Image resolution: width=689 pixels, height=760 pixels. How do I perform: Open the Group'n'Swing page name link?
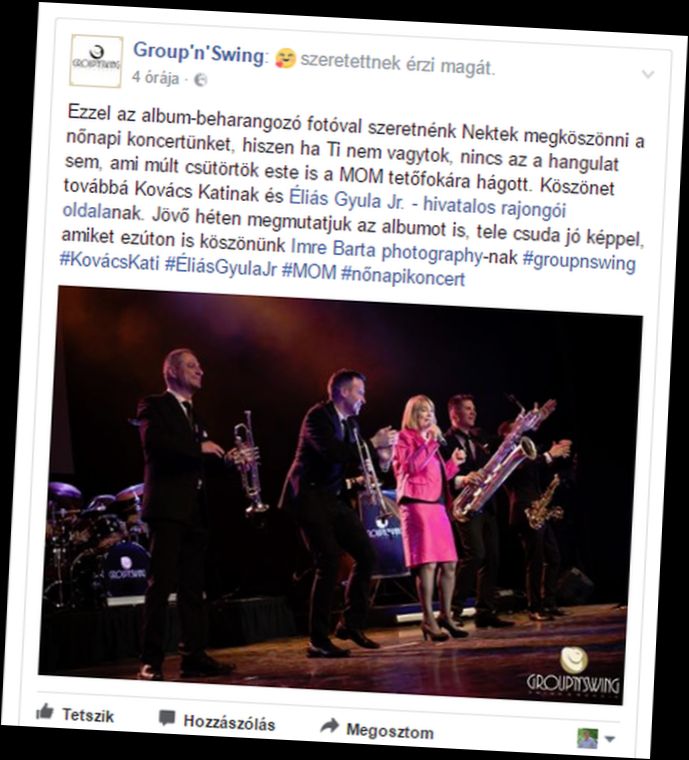coord(199,52)
